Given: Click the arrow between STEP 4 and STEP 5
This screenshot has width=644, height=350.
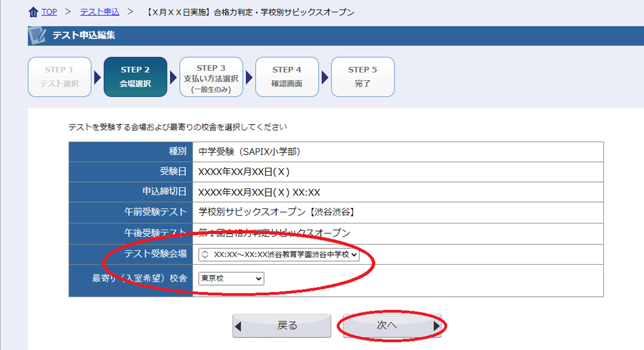Looking at the screenshot, I should 325,78.
